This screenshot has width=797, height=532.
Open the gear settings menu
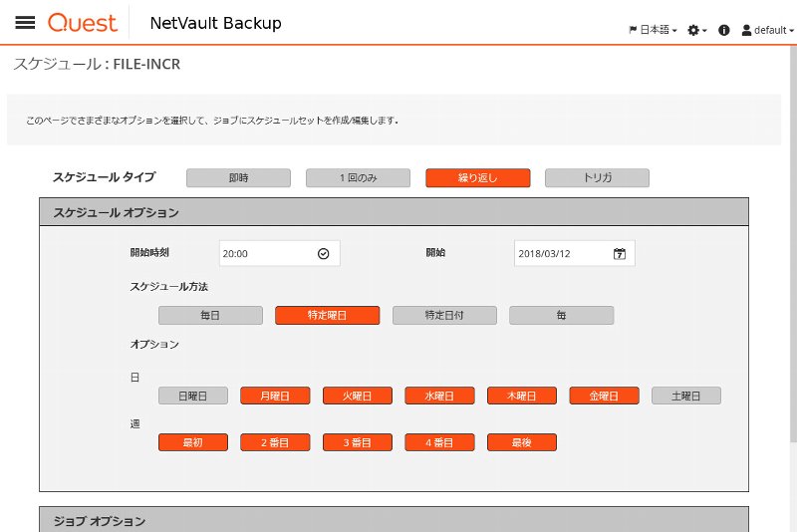coord(696,30)
